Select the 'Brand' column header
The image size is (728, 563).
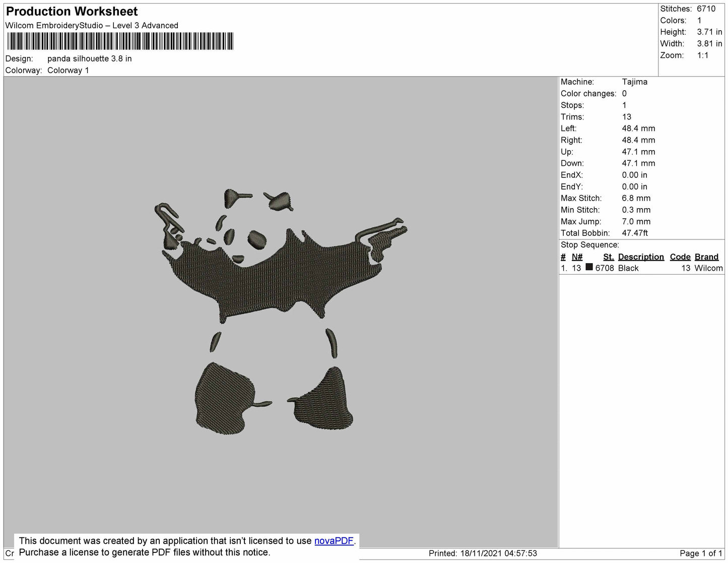click(x=706, y=257)
